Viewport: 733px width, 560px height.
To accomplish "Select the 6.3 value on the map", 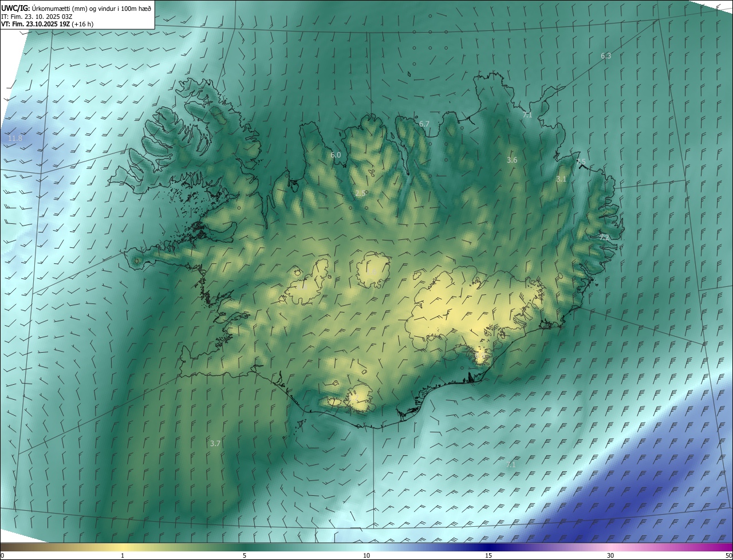I will (606, 56).
